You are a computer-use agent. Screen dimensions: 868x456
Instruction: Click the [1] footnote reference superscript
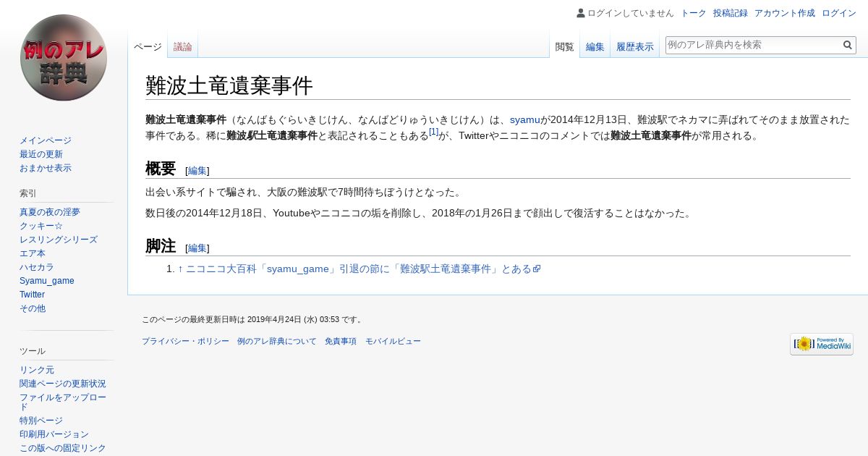tap(433, 132)
